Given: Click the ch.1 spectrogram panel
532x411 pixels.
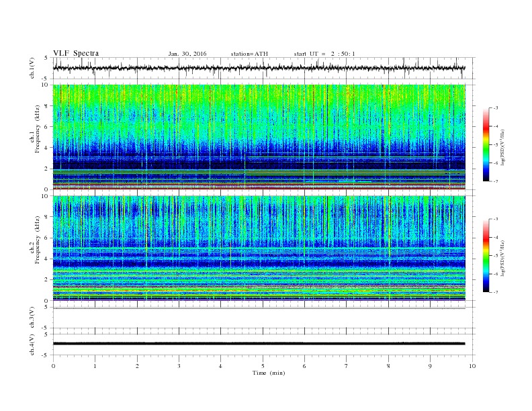Looking at the screenshot, I should 259,137.
